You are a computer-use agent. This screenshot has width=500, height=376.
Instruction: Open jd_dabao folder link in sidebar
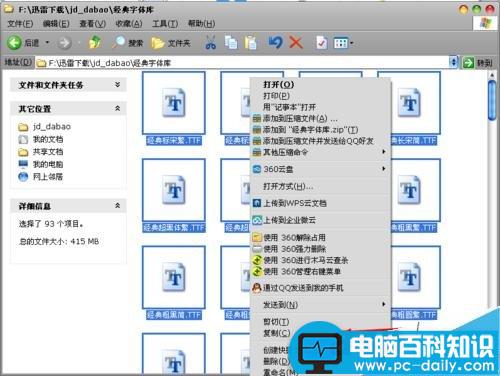coord(44,127)
